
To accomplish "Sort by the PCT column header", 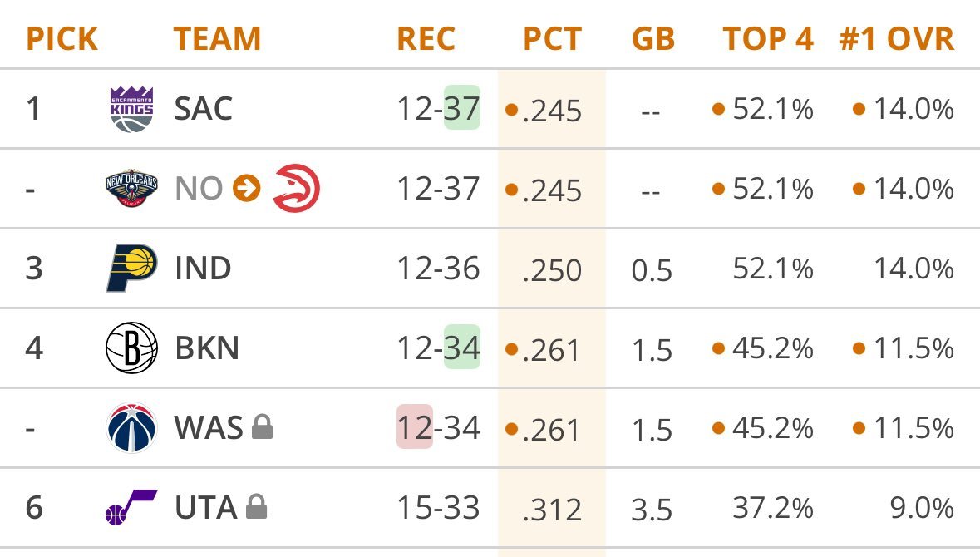I will click(x=552, y=38).
